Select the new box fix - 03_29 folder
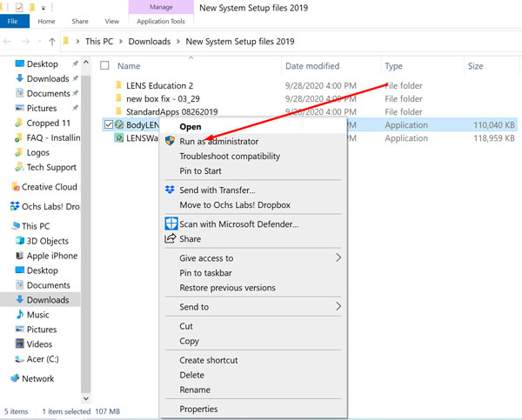This screenshot has height=420, width=522. pos(163,98)
